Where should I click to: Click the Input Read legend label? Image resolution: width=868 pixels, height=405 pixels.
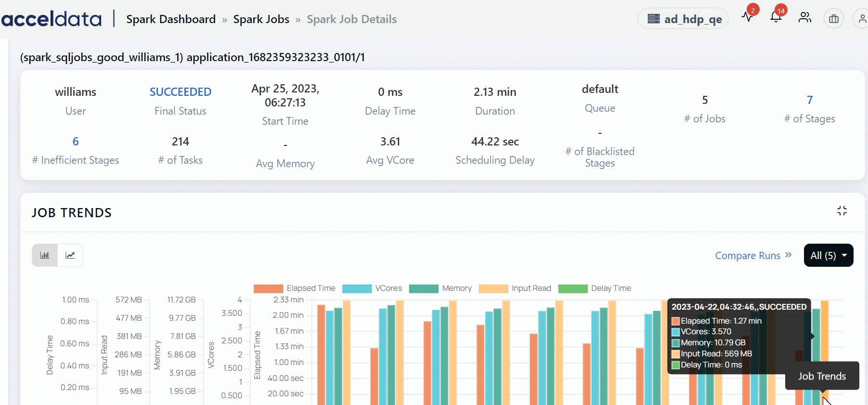(x=531, y=288)
